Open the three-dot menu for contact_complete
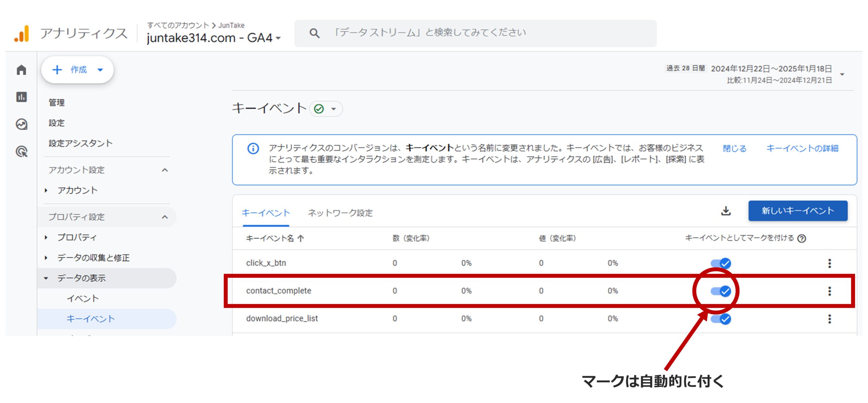868x403 pixels. click(830, 290)
